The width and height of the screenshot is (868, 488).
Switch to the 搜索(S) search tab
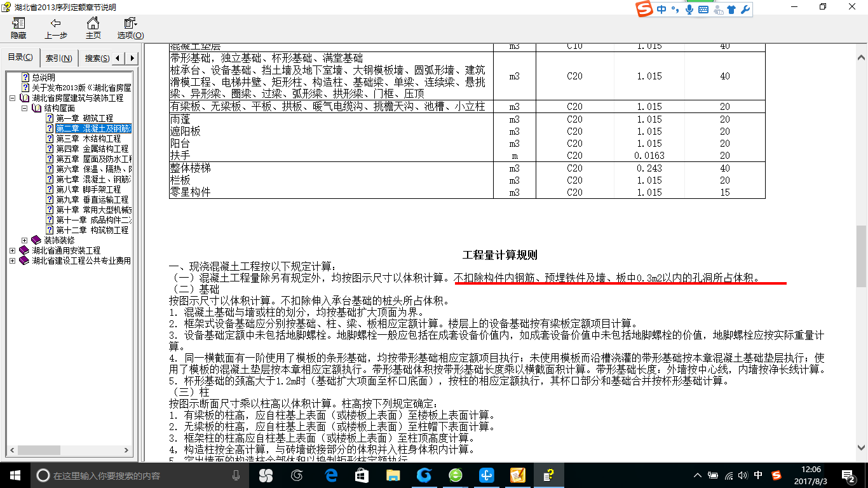click(x=97, y=58)
